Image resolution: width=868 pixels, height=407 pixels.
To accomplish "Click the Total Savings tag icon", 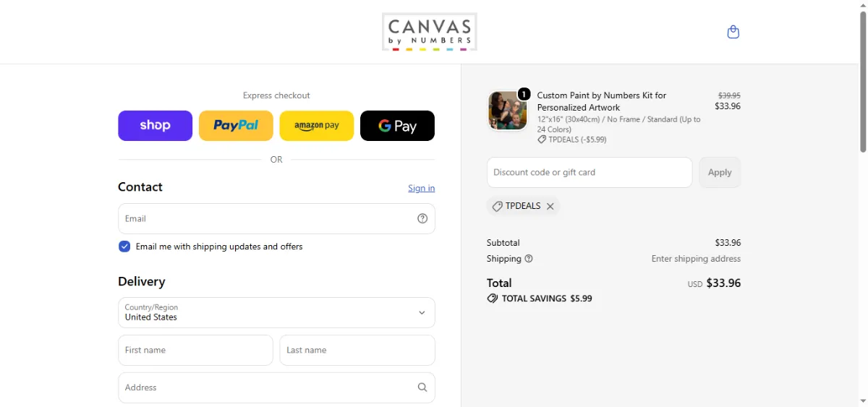I will click(493, 298).
